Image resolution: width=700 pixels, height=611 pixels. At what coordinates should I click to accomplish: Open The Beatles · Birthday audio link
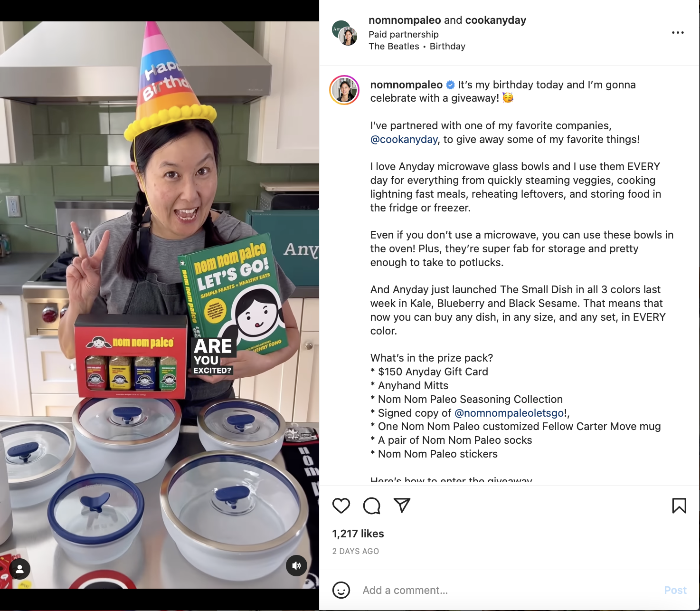417,47
